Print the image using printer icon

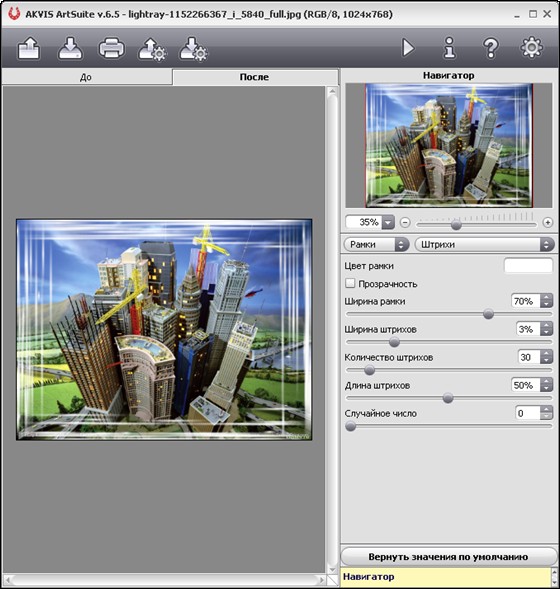click(x=112, y=48)
